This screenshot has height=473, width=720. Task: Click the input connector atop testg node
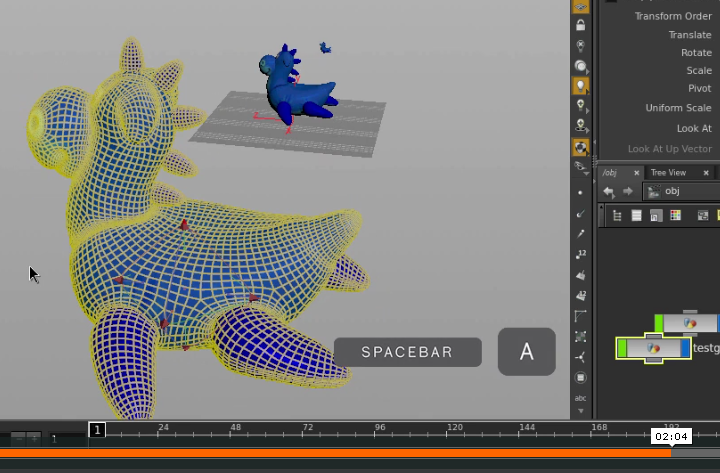pyautogui.click(x=653, y=337)
